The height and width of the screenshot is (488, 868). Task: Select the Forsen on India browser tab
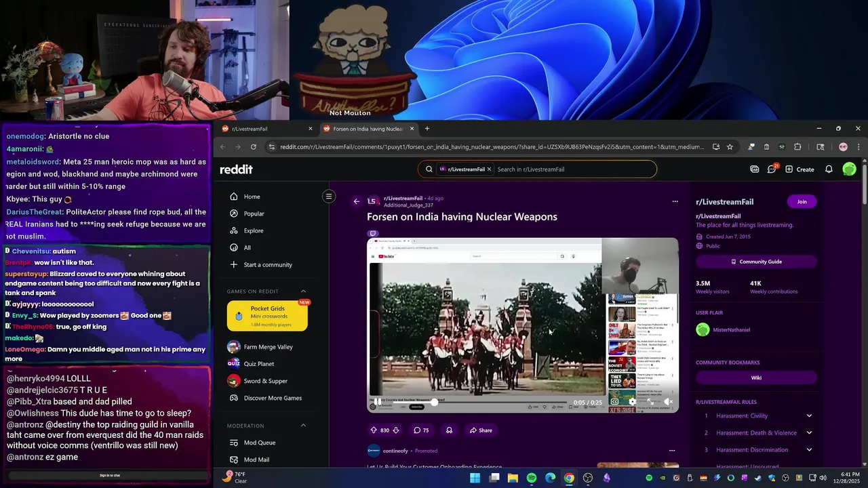(368, 129)
